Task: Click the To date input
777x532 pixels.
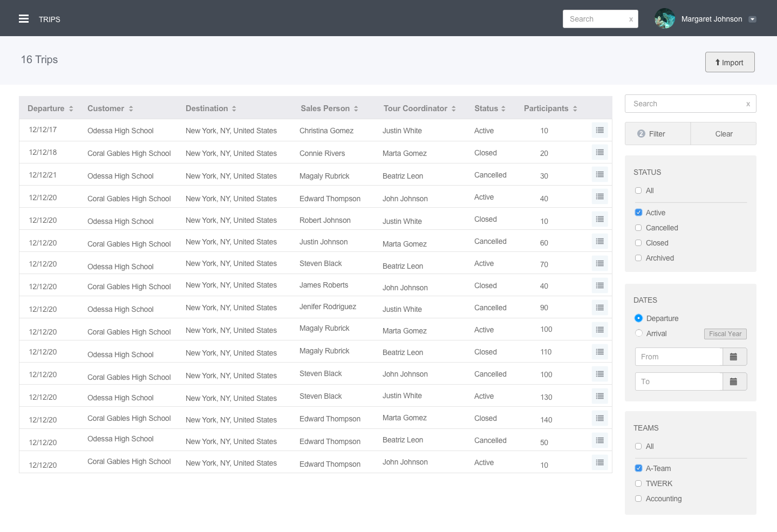Action: click(x=679, y=381)
